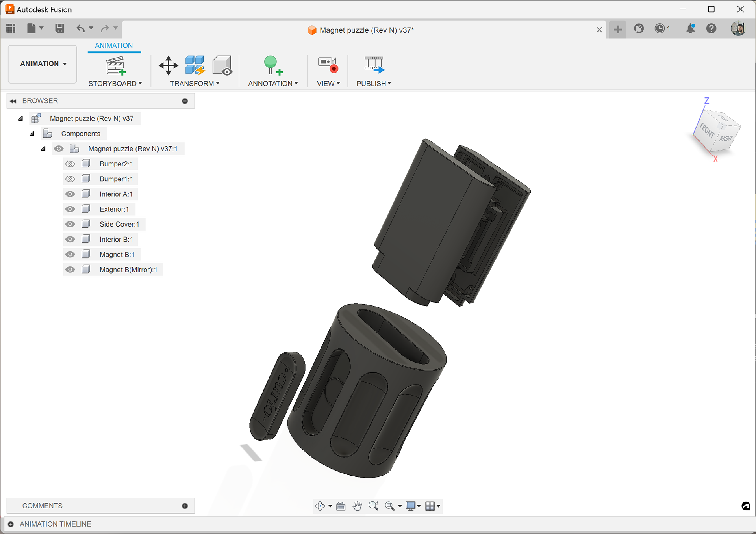Toggle visibility of Magnet B:1
The height and width of the screenshot is (534, 756).
70,255
